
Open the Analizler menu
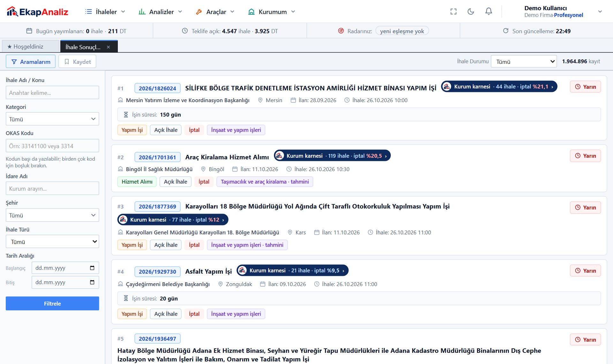click(x=161, y=12)
